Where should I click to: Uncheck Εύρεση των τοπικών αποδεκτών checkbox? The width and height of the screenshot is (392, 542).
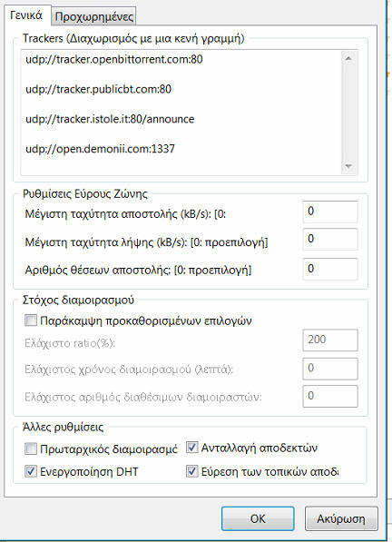pyautogui.click(x=192, y=471)
